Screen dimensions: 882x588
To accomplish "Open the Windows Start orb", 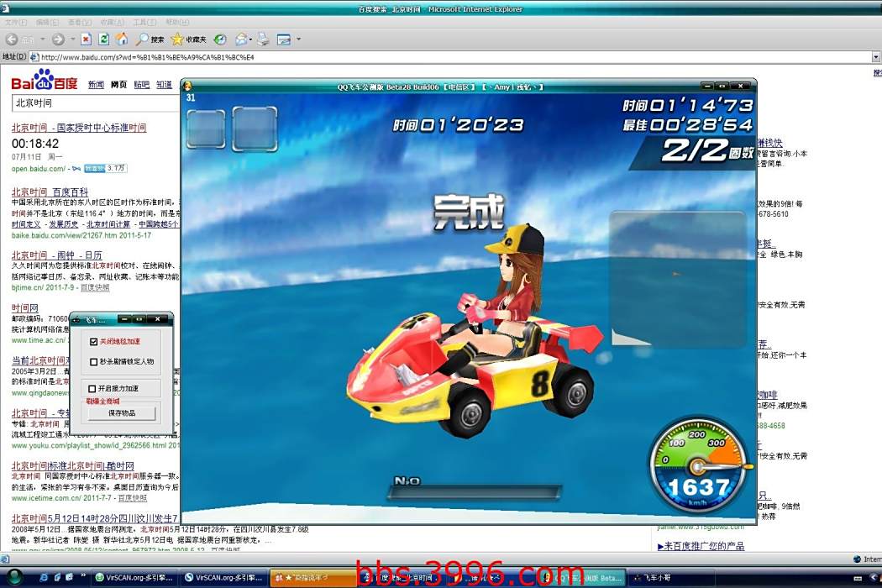I will click(x=14, y=577).
